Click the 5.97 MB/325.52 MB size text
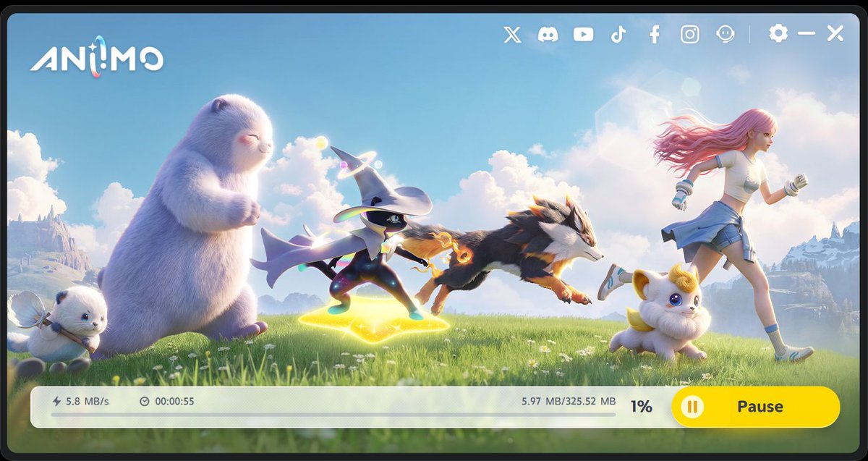 coord(569,401)
